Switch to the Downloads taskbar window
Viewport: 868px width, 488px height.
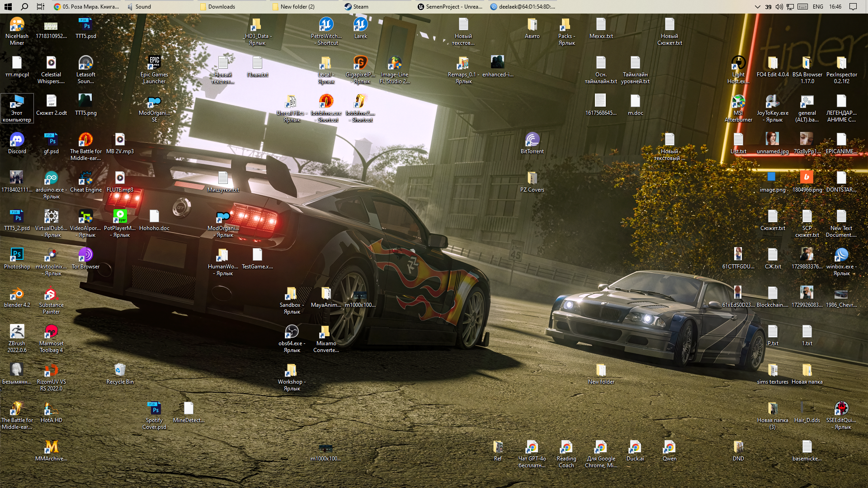[222, 7]
